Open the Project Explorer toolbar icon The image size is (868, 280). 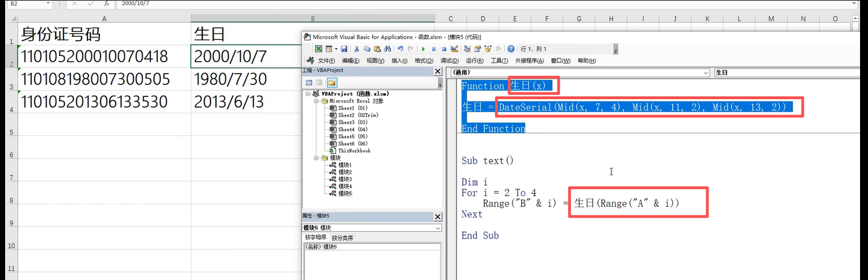point(467,49)
